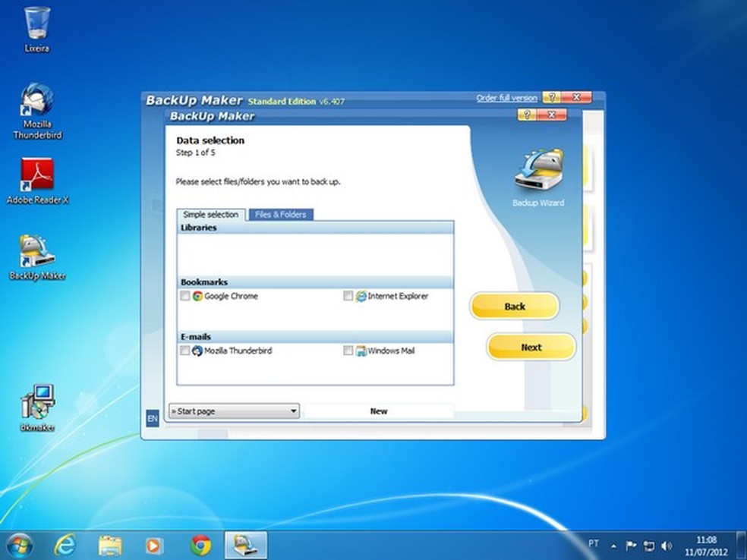747x560 pixels.
Task: Open Adobe Reader X desktop shortcut
Action: pyautogui.click(x=36, y=176)
